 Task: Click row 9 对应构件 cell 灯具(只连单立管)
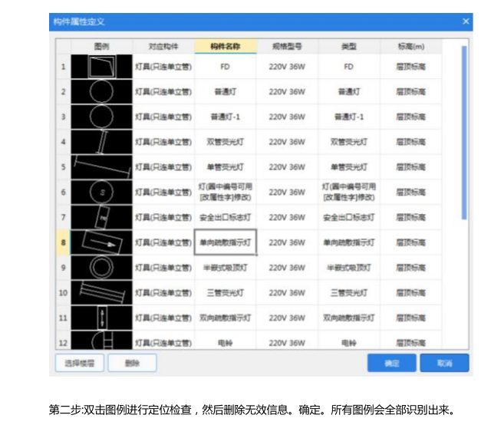click(x=163, y=268)
